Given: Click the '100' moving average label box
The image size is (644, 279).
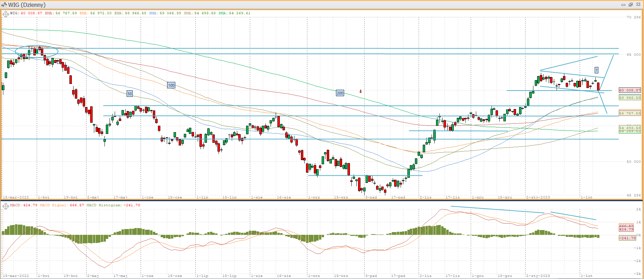Looking at the screenshot, I should tap(171, 85).
